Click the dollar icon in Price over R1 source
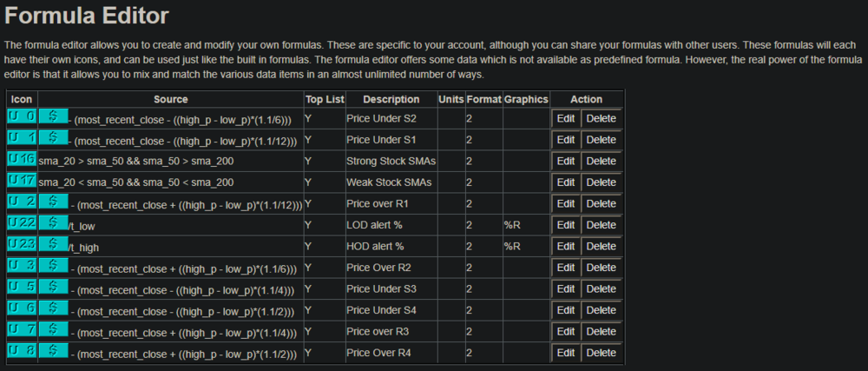The width and height of the screenshot is (868, 371). coord(54,202)
